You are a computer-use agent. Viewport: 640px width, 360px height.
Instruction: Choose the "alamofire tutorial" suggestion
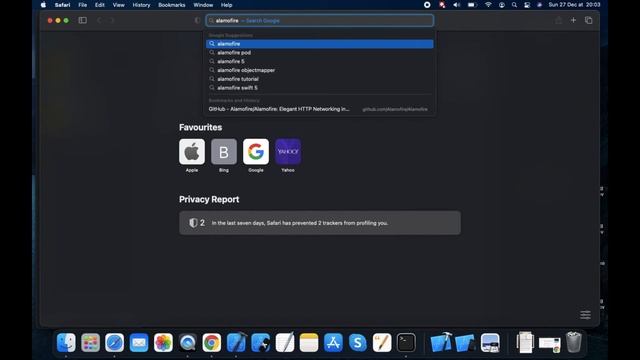[320, 79]
